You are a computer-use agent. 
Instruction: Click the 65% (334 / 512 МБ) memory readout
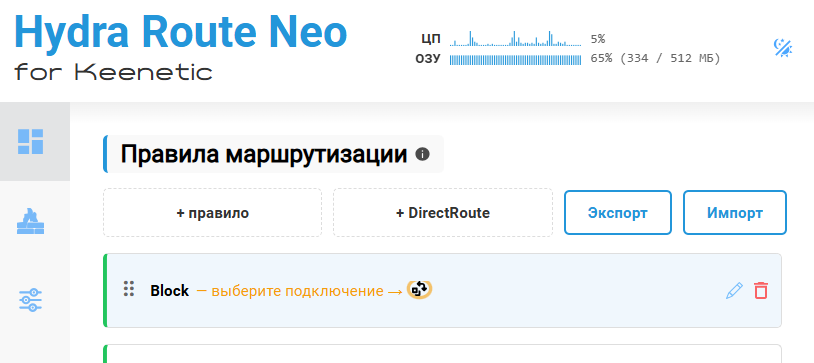656,58
